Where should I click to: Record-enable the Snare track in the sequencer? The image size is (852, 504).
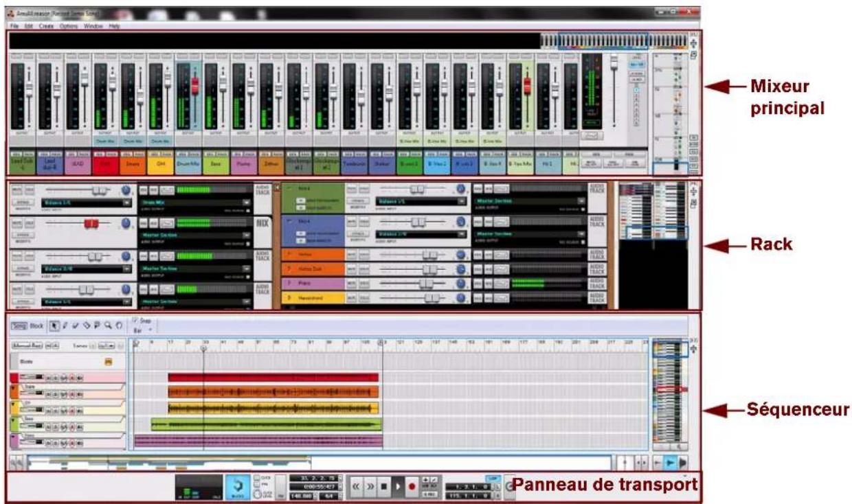[72, 393]
